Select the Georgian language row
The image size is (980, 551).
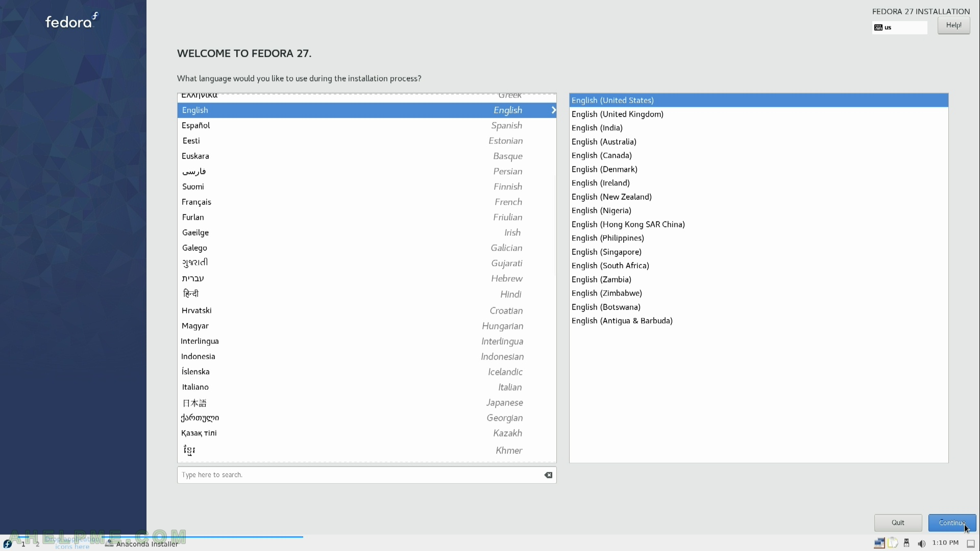(366, 418)
